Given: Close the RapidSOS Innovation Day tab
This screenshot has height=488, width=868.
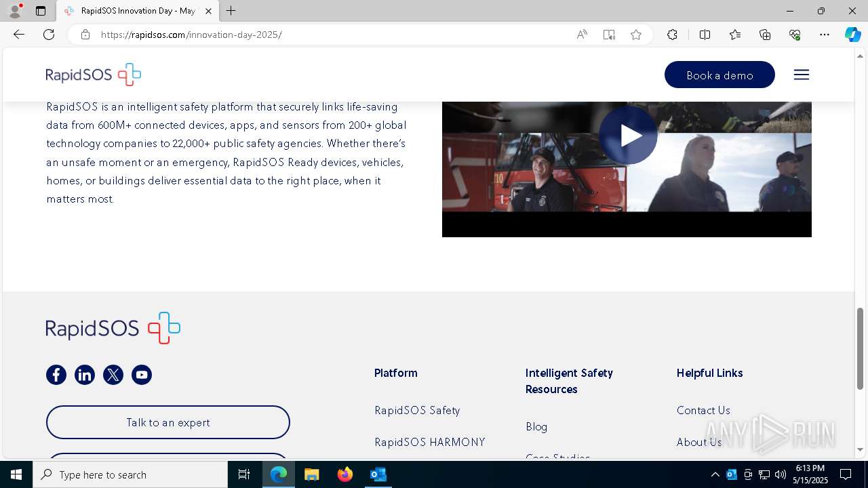Looking at the screenshot, I should coord(208,11).
